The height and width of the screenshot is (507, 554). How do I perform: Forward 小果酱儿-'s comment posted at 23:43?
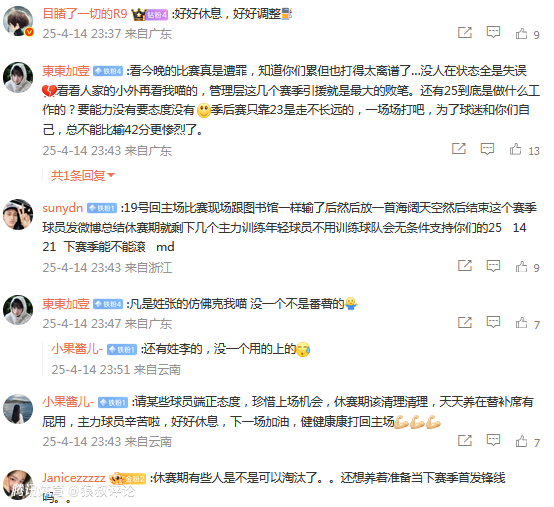click(465, 440)
